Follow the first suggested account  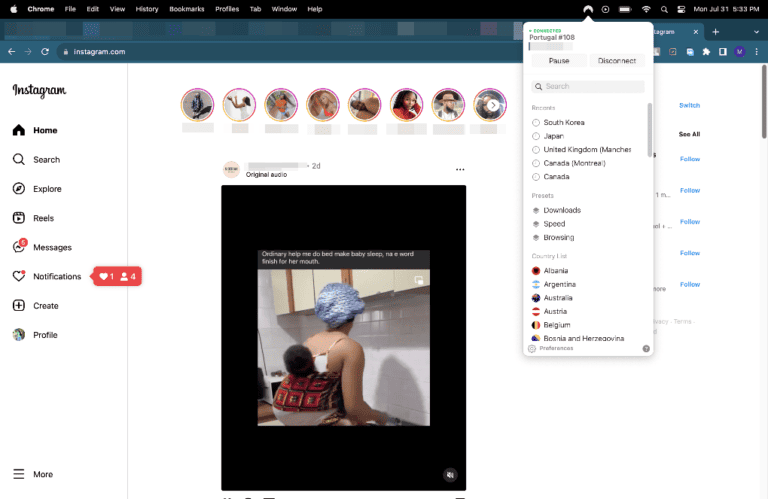pyautogui.click(x=690, y=159)
